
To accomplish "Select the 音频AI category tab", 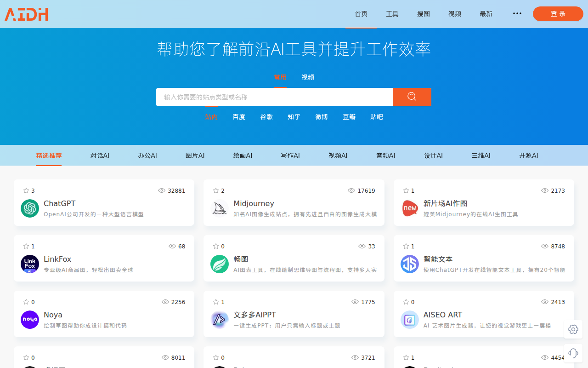I will tap(386, 155).
